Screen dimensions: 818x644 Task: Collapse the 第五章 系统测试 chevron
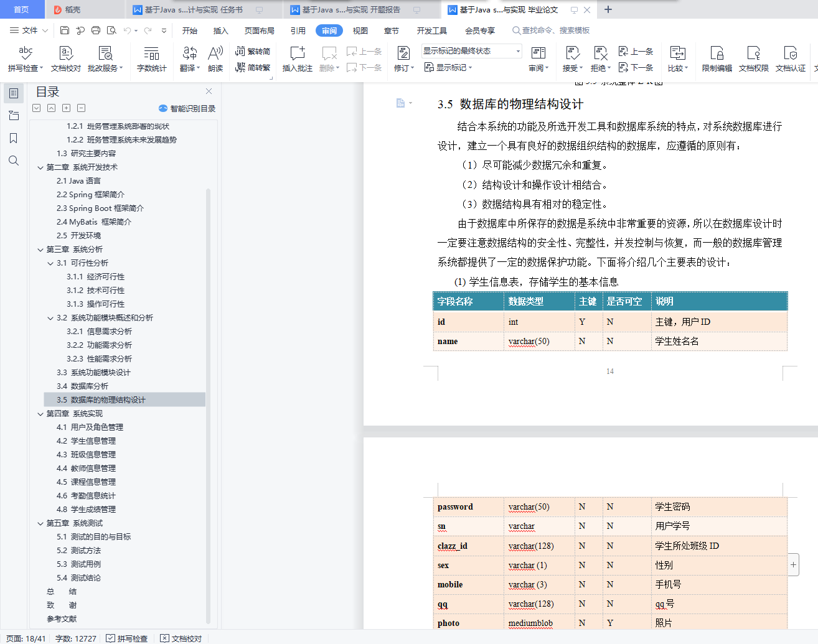pyautogui.click(x=40, y=523)
